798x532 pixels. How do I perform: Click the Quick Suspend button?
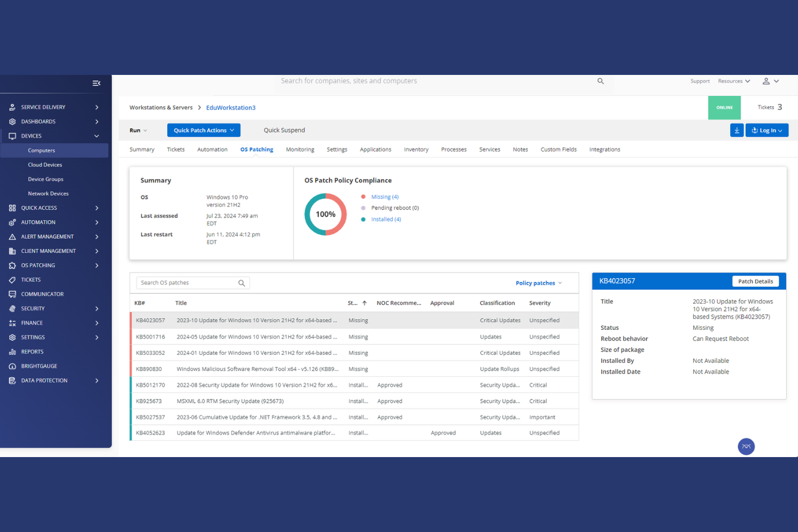[x=284, y=130]
